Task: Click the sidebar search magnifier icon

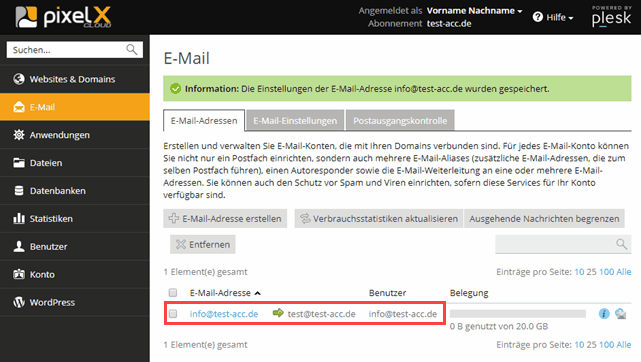Action: click(x=132, y=50)
